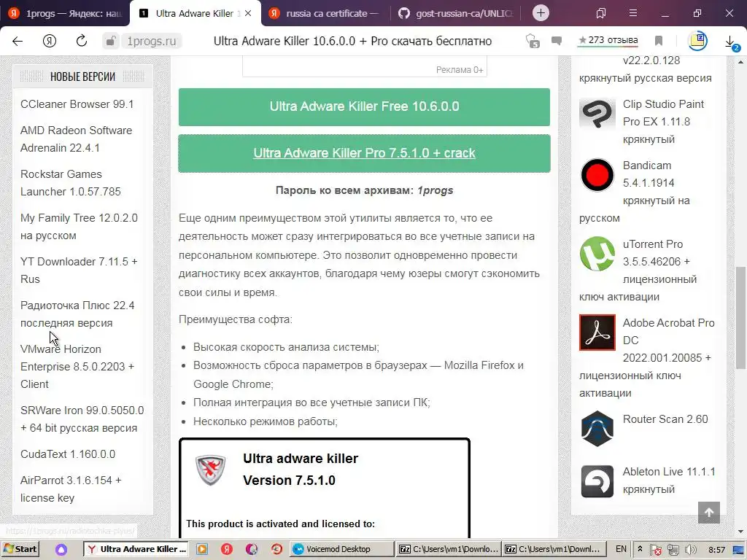Open site security info via the lock icon
747x560 pixels.
click(110, 41)
